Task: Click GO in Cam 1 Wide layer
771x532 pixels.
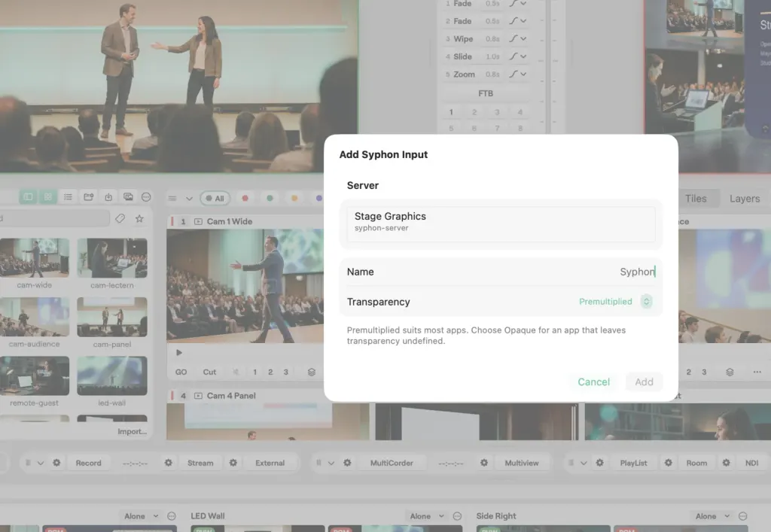Action: (x=181, y=372)
